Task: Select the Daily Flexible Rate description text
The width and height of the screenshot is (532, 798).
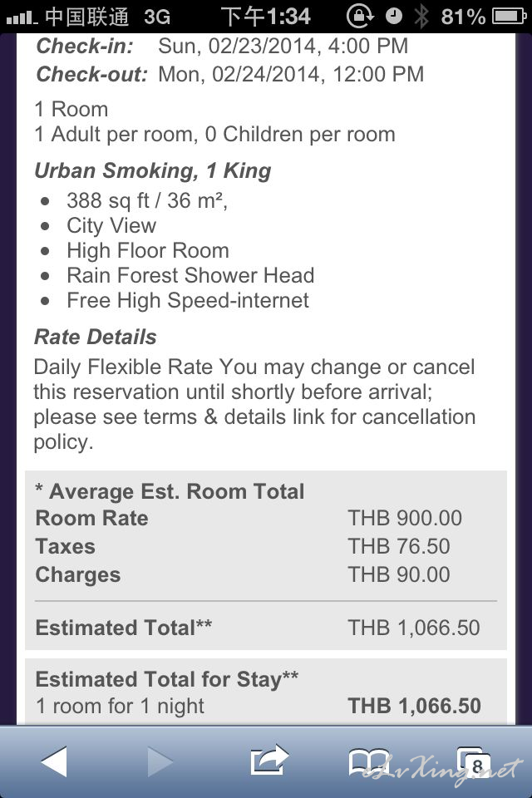Action: click(x=254, y=404)
